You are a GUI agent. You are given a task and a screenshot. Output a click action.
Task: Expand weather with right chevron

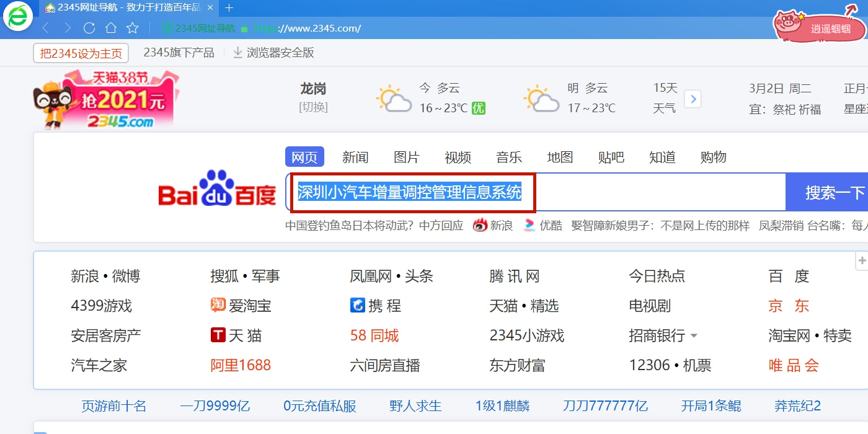pos(693,99)
